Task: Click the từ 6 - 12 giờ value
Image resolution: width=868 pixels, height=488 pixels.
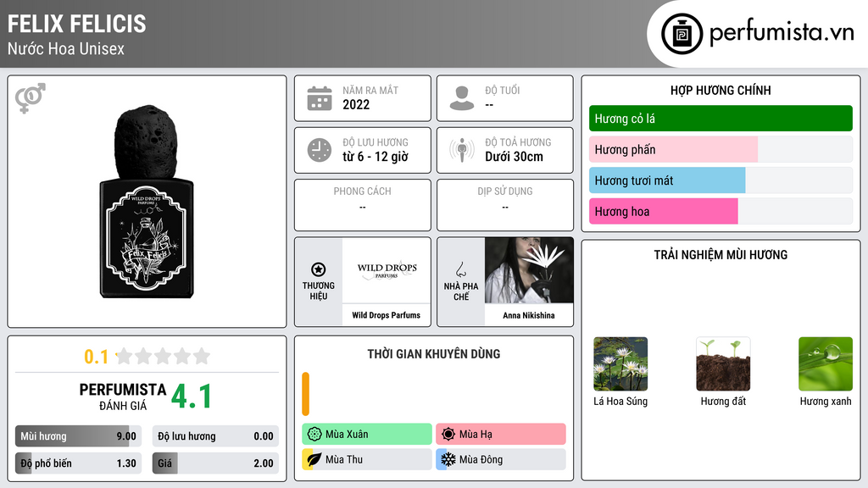Action: [376, 157]
